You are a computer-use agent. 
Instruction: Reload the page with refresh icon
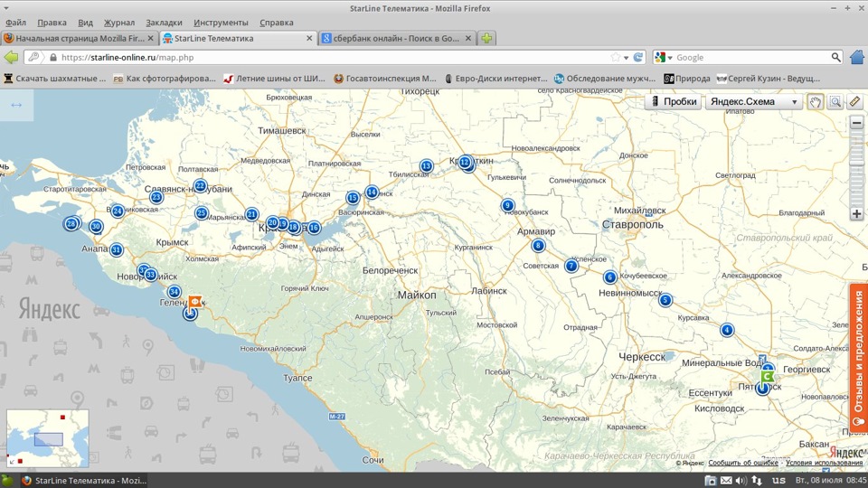click(638, 58)
